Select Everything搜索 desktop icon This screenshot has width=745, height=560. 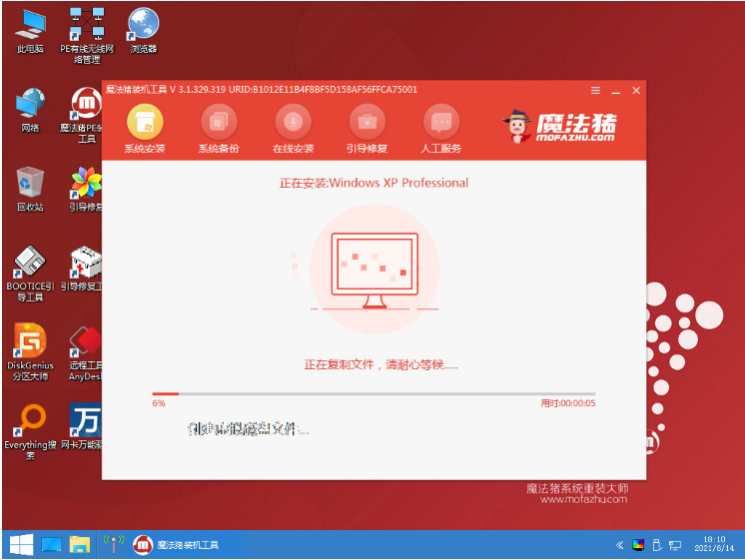click(x=30, y=432)
